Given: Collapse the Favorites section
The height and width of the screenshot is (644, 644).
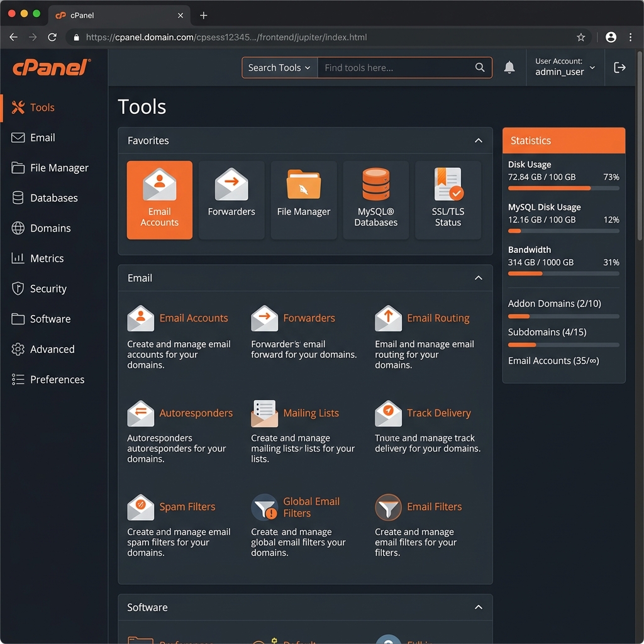Looking at the screenshot, I should tap(479, 140).
